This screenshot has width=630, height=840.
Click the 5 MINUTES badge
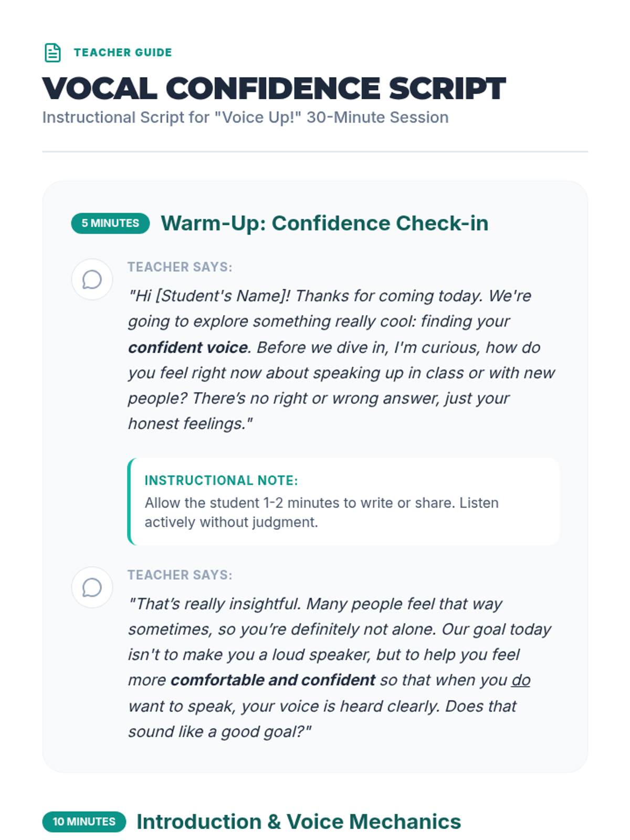(110, 223)
